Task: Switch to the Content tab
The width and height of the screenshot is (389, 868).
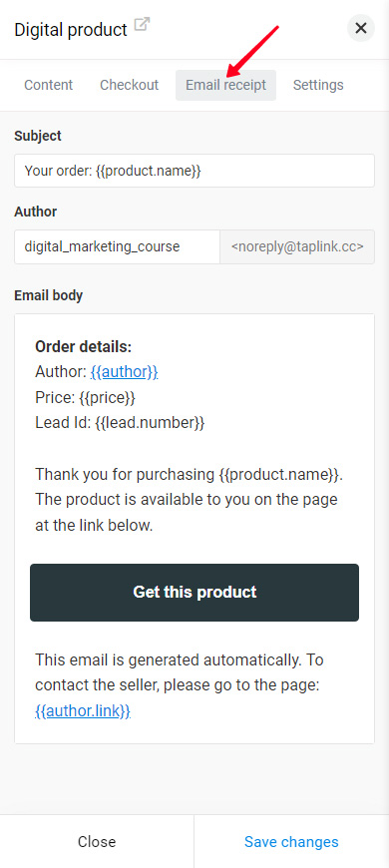Action: 49,85
